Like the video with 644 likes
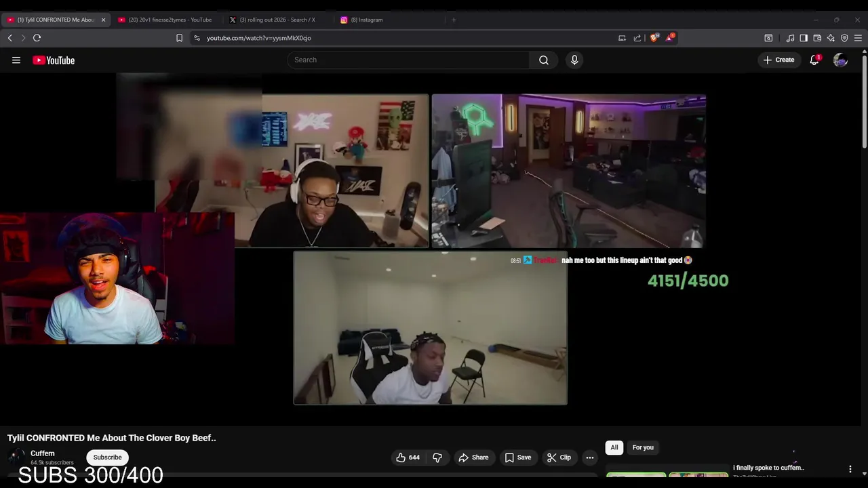The height and width of the screenshot is (488, 868). 408,457
